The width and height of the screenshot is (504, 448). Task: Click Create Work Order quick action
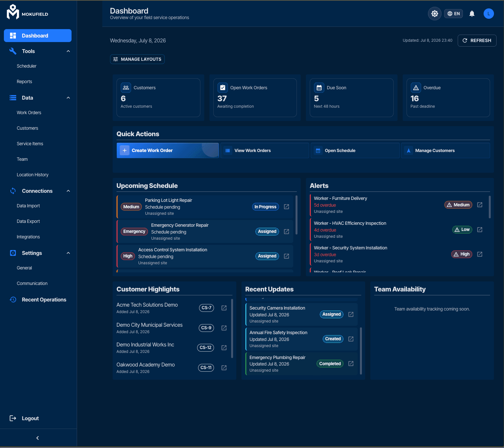[168, 150]
